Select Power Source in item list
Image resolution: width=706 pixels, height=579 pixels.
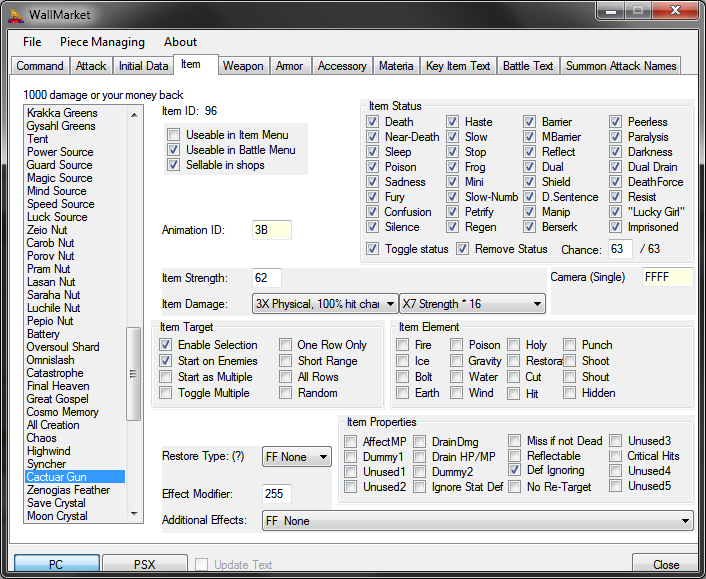(x=75, y=152)
